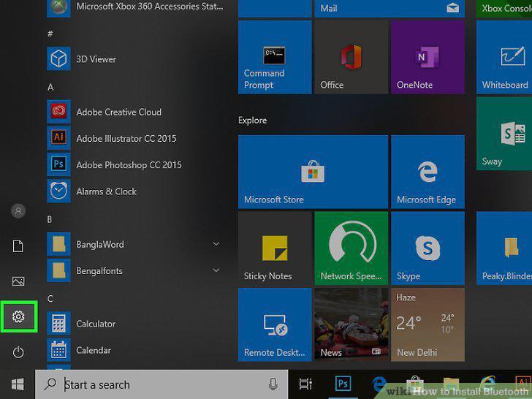The height and width of the screenshot is (399, 532).
Task: Click the microphone icon in search box
Action: point(273,384)
